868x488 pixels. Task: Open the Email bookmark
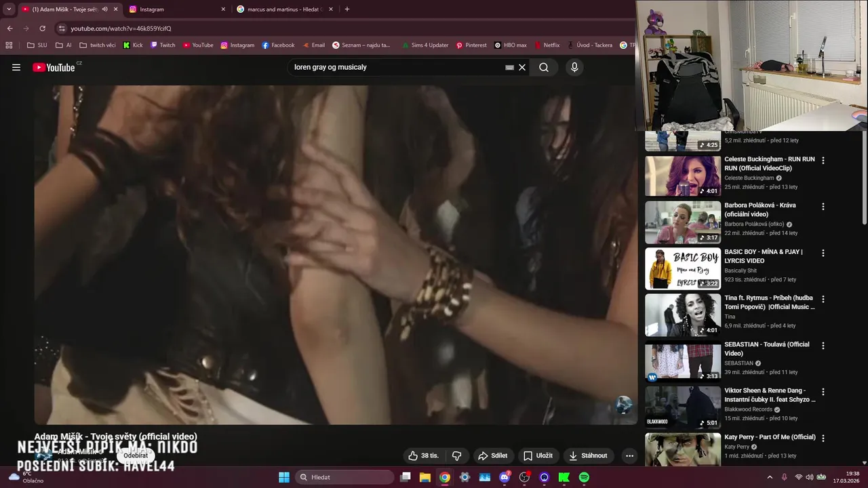(313, 45)
